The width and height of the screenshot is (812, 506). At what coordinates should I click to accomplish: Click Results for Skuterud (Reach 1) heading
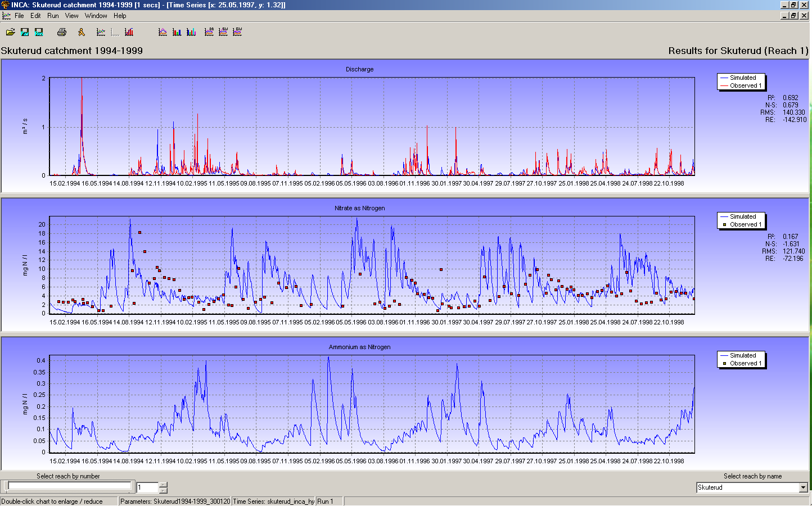coord(738,51)
